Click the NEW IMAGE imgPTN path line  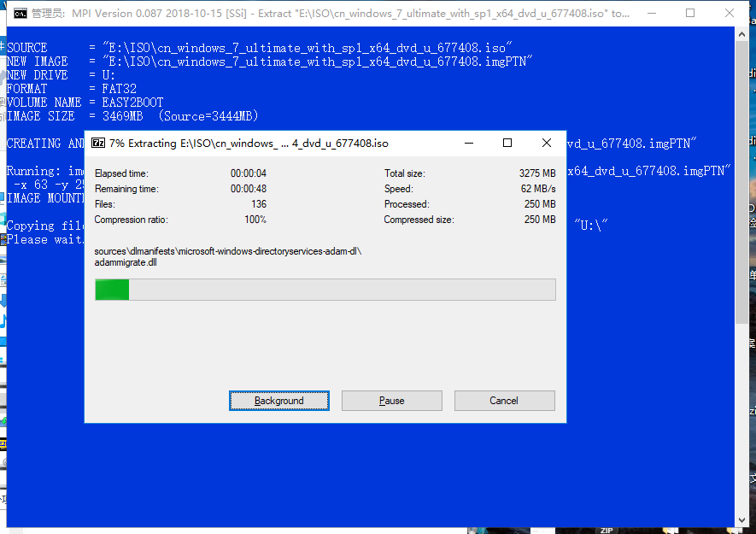click(270, 62)
